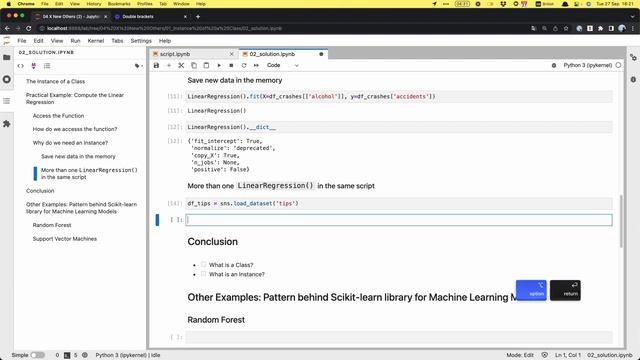Paste cells from clipboard
Viewport: 640px width, 360px height.
[x=206, y=65]
